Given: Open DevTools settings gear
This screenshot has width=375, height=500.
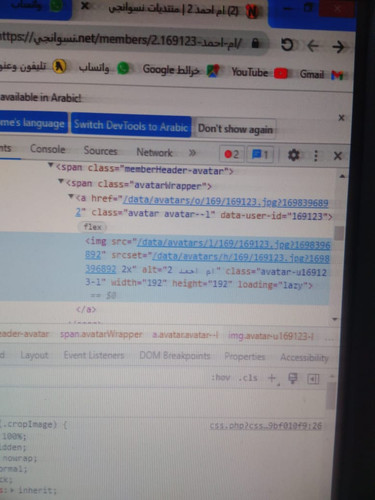Looking at the screenshot, I should coord(293,155).
